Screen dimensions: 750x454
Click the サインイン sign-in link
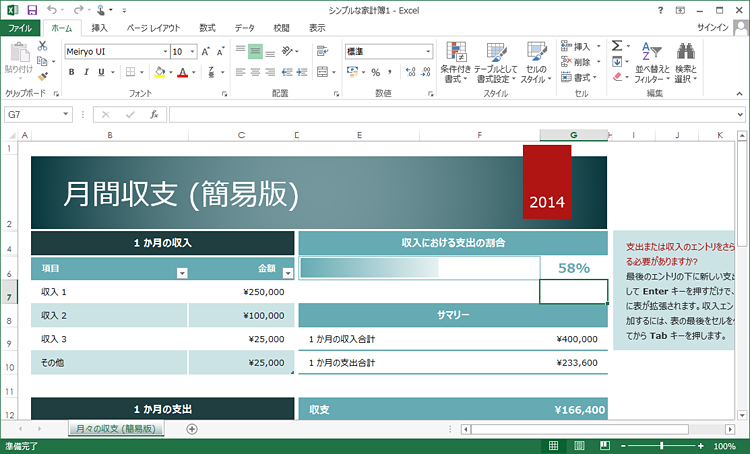pyautogui.click(x=713, y=28)
